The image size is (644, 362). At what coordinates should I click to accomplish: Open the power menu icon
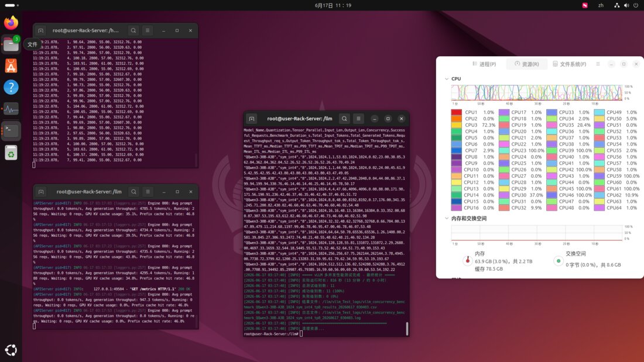click(x=636, y=5)
